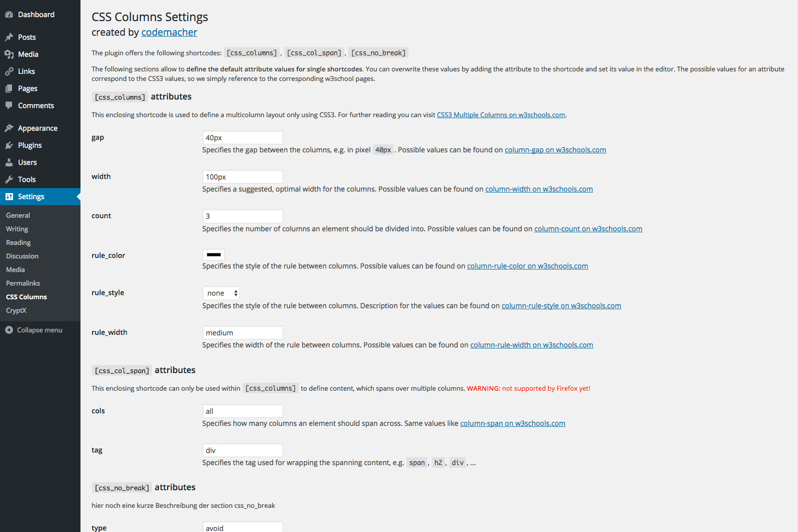Open column-count on w3schools.com link
Screen dimensions: 798x532
(588, 229)
